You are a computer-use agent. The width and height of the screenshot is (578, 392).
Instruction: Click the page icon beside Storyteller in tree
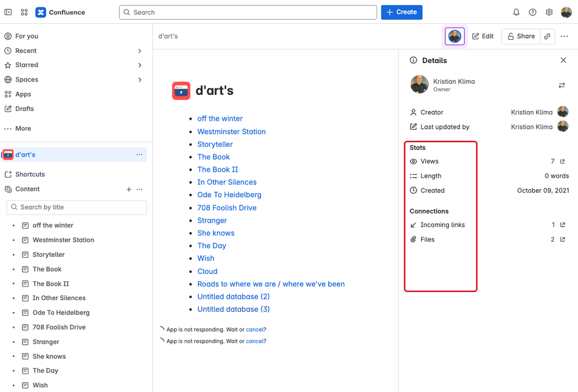point(25,254)
